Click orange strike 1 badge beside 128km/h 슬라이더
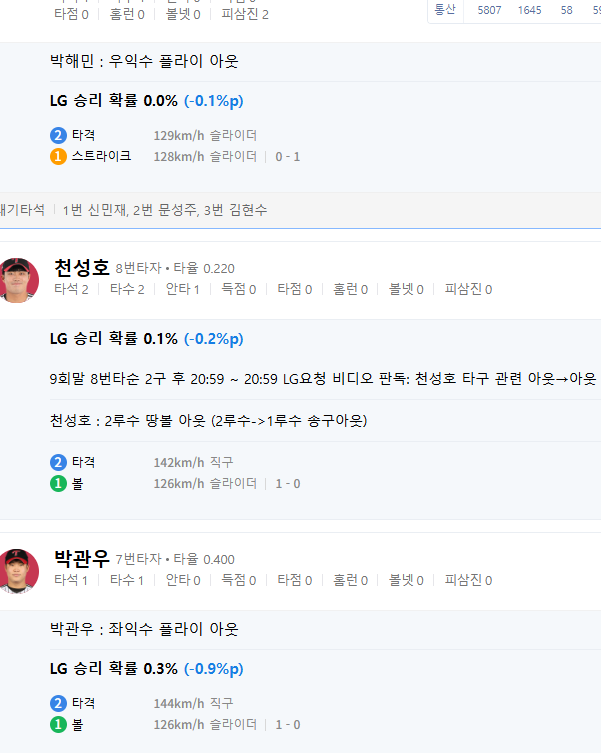The width and height of the screenshot is (601, 753). pyautogui.click(x=58, y=156)
